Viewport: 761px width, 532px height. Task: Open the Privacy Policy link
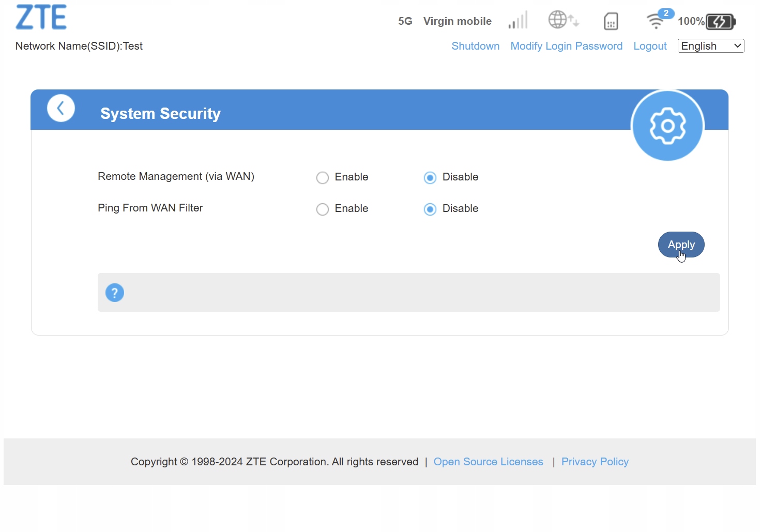(x=595, y=462)
